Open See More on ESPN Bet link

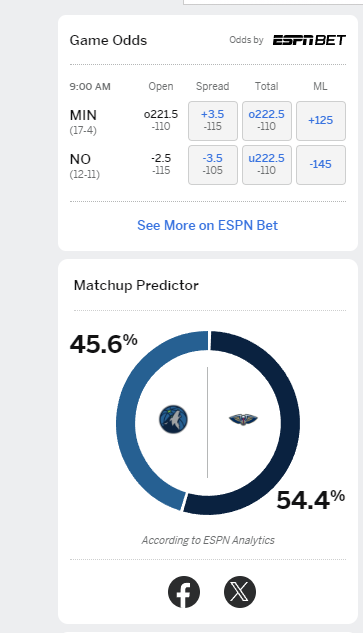click(x=208, y=225)
